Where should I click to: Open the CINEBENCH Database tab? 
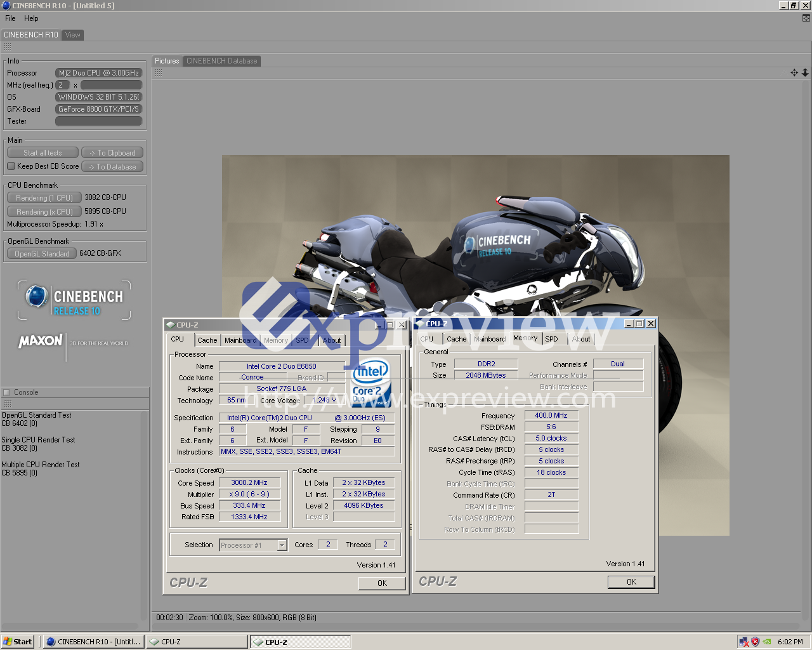(222, 61)
